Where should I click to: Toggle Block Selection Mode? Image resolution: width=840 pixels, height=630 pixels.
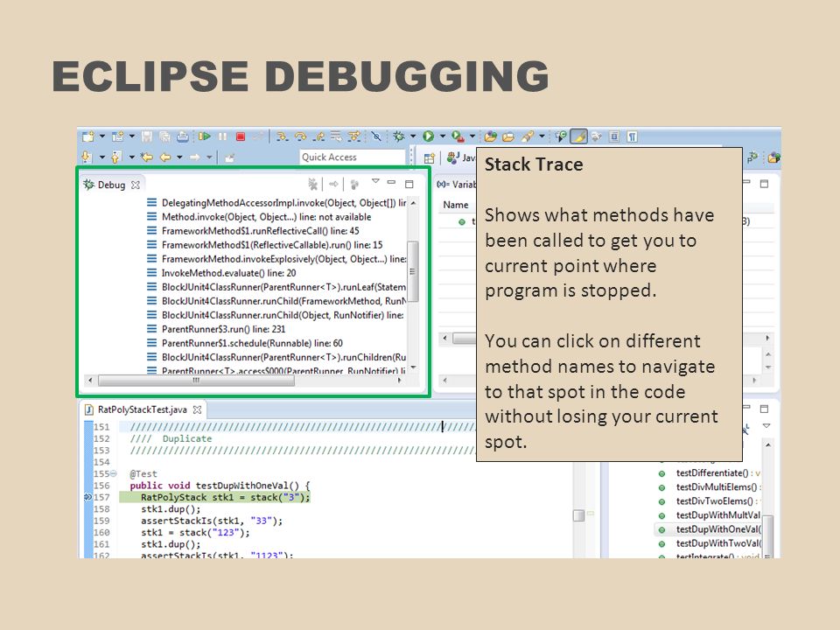614,136
